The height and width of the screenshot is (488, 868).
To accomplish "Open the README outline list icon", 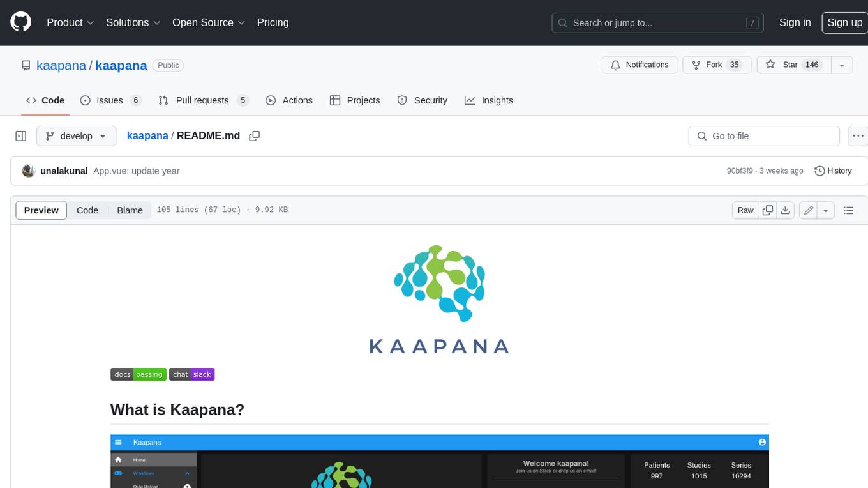I will coord(848,210).
